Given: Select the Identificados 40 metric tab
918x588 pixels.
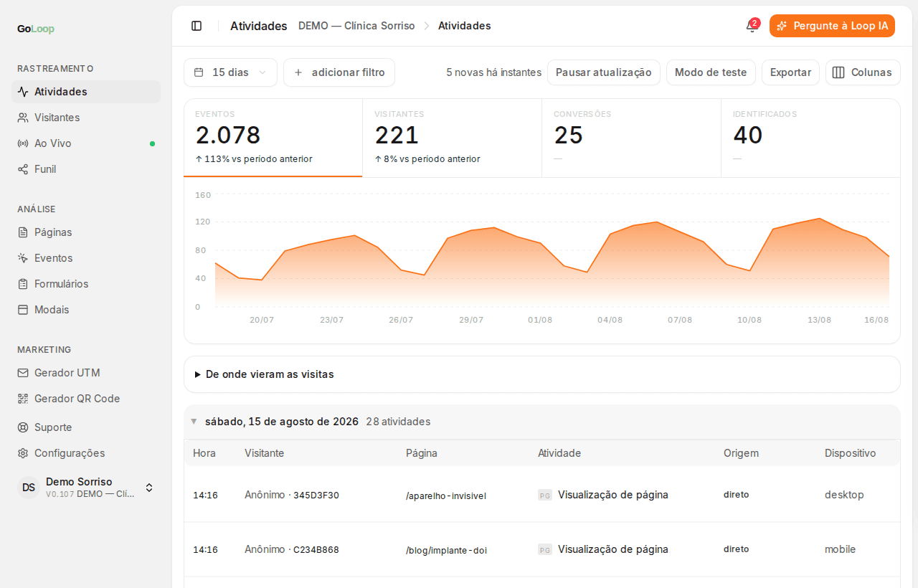Looking at the screenshot, I should 810,138.
